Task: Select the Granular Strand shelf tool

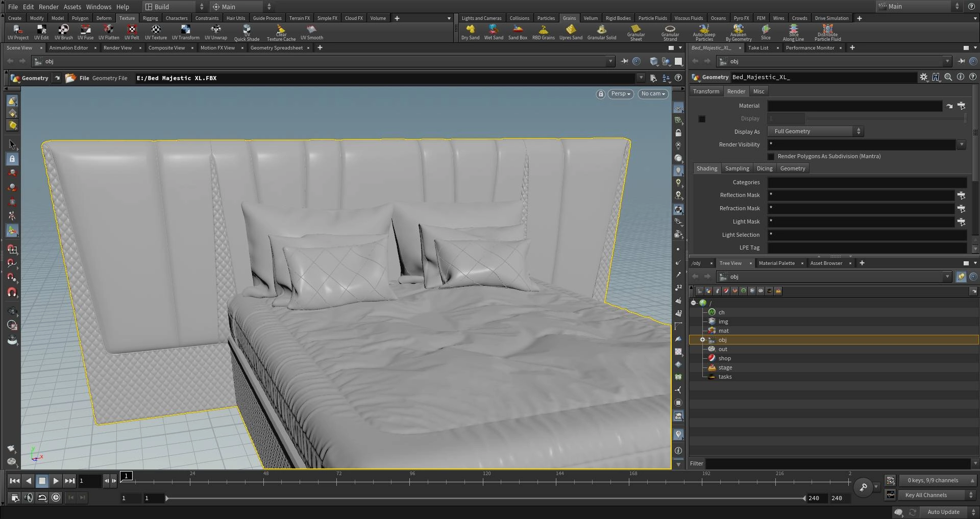Action: tap(670, 33)
